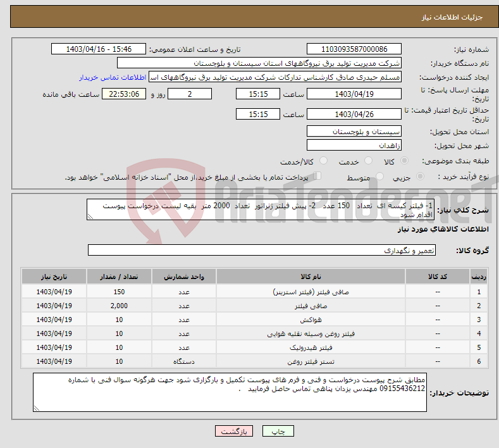Viewport: 499px width, 448px height.
Task: Click unit دستگاه in row 6
Action: [x=184, y=362]
